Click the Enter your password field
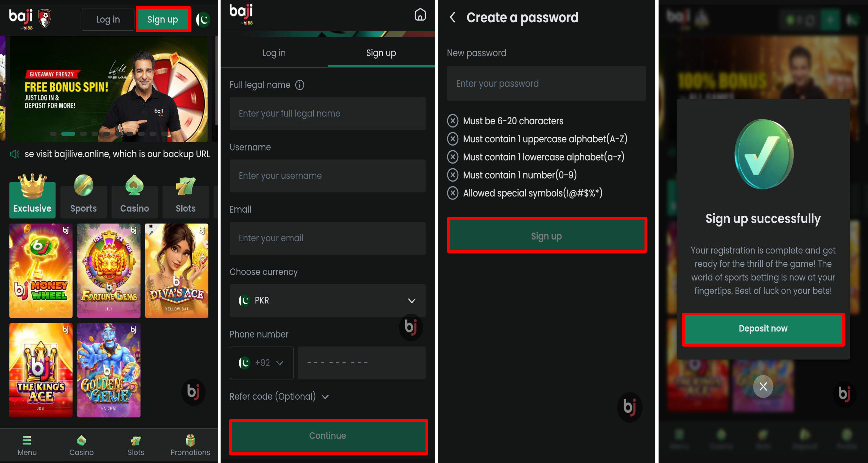 [546, 84]
